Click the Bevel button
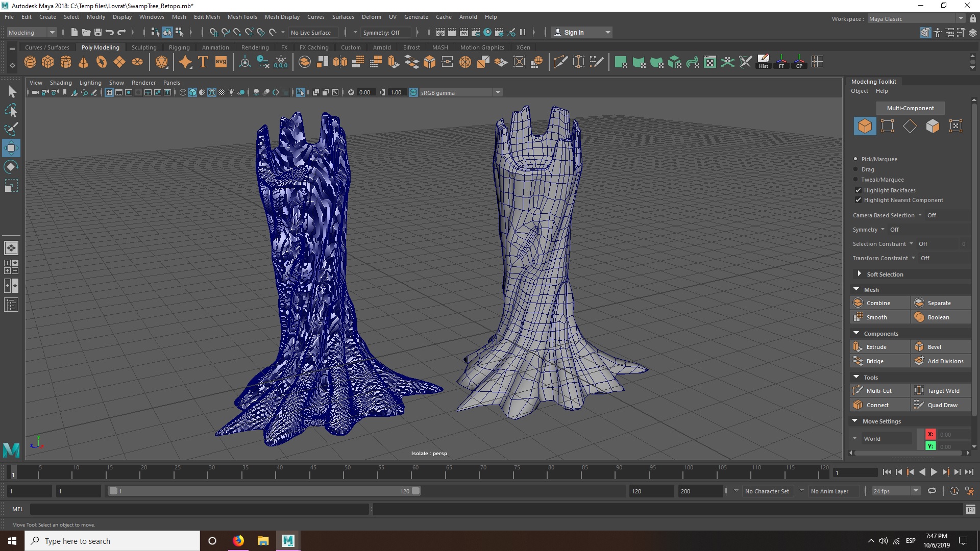The height and width of the screenshot is (551, 980). 934,347
